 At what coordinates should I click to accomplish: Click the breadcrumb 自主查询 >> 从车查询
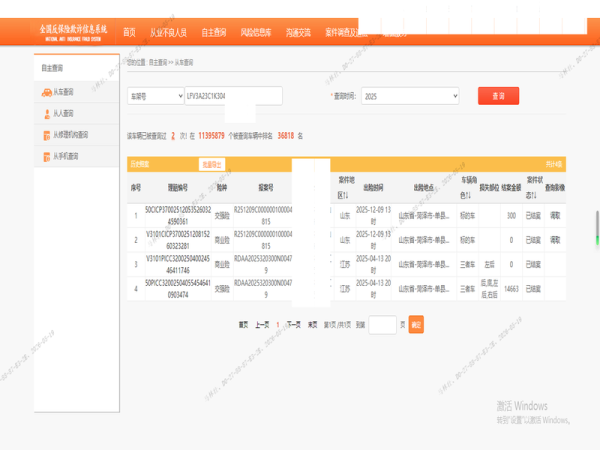(x=171, y=63)
